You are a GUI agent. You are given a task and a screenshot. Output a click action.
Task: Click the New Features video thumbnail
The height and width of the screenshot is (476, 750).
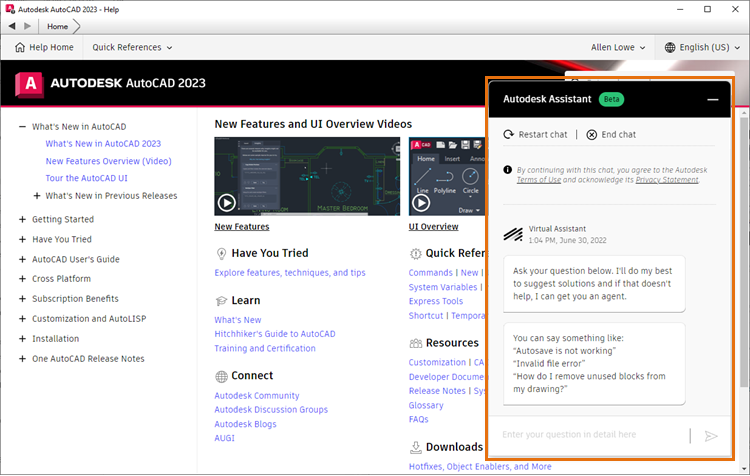point(307,176)
